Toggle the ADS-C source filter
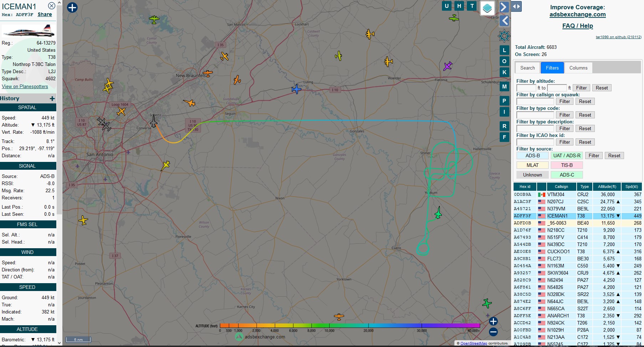 567,175
